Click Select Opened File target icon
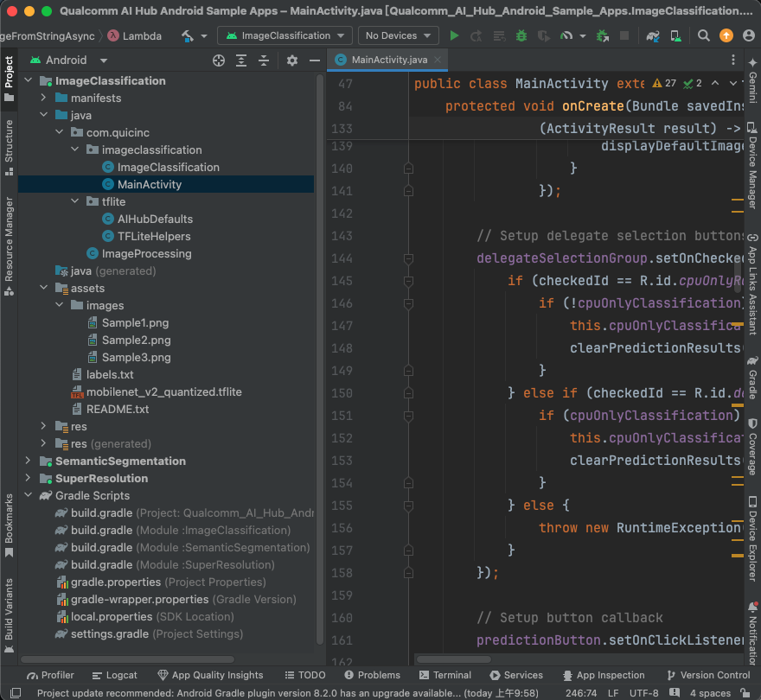This screenshot has width=761, height=700. 219,60
